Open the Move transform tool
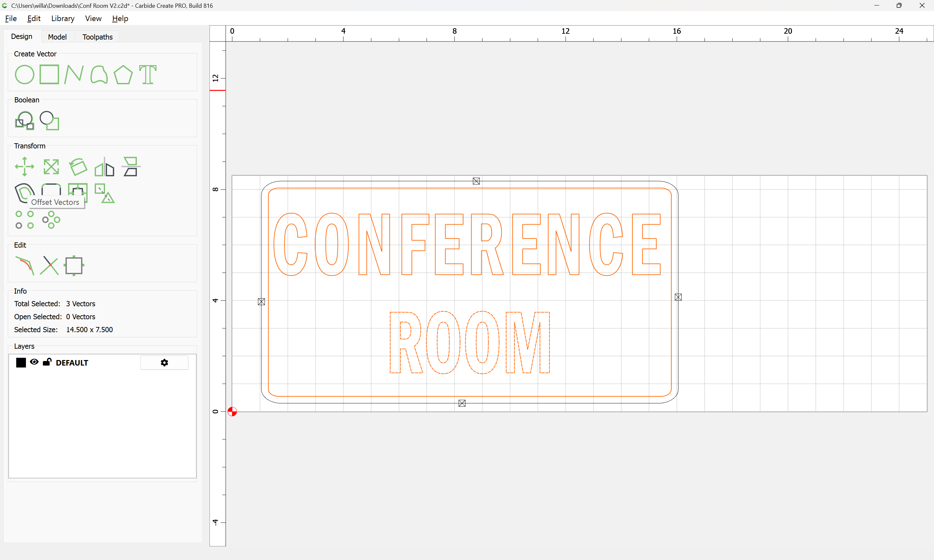Image resolution: width=934 pixels, height=560 pixels. click(24, 167)
